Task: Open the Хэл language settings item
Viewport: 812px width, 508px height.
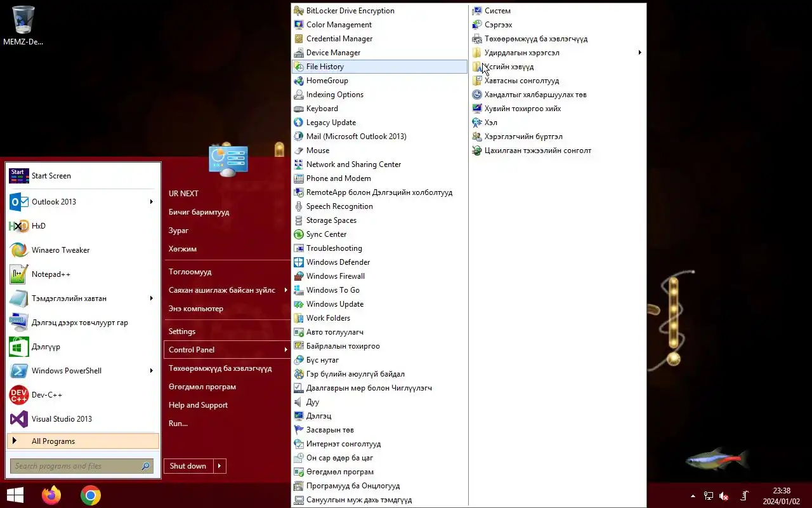Action: 557,123
